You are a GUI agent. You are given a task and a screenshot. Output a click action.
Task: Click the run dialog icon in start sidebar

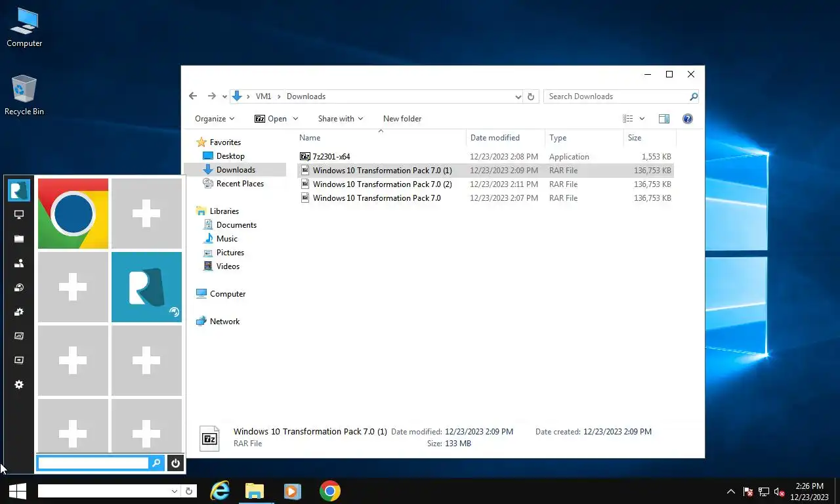pyautogui.click(x=19, y=360)
